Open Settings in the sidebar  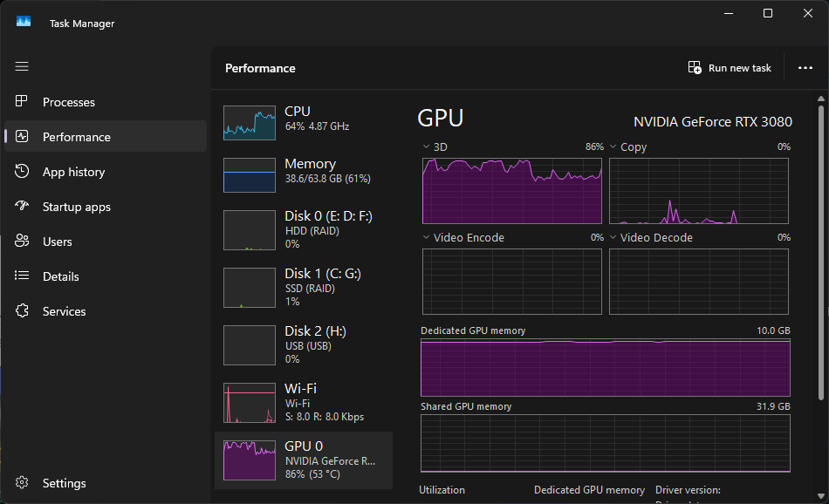click(106, 483)
